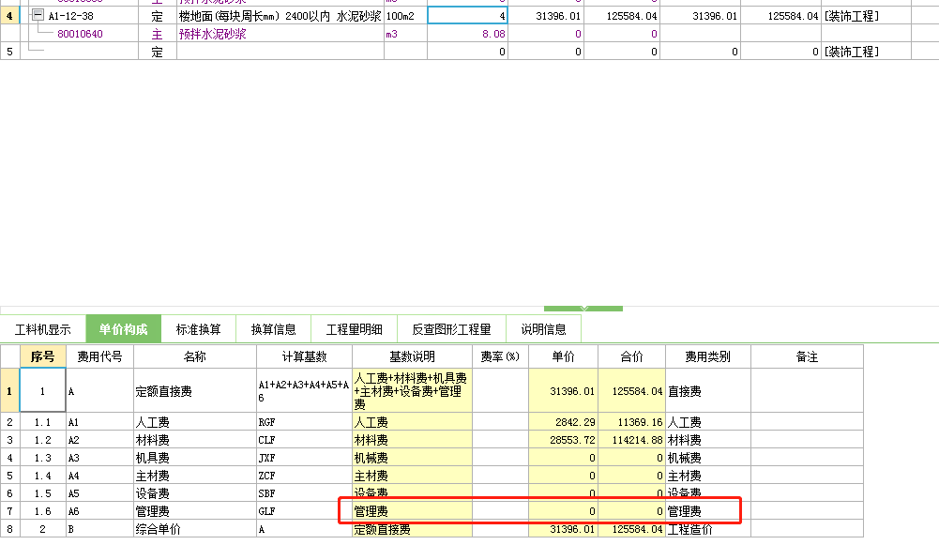Click RGF calculation base cell

(304, 422)
